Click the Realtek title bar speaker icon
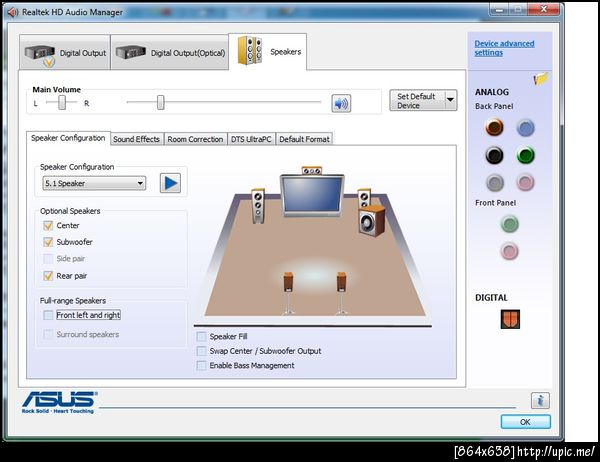The width and height of the screenshot is (600, 462). tap(13, 12)
